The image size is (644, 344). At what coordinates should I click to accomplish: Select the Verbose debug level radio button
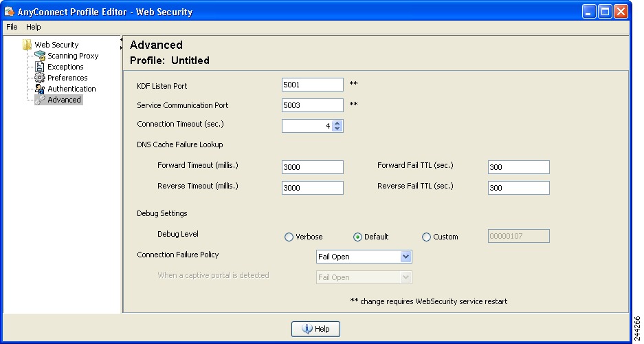tap(289, 237)
